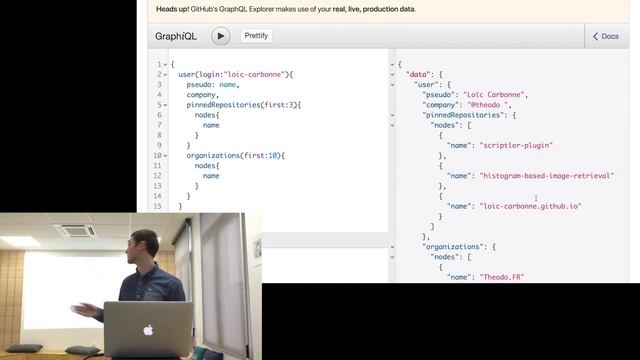Collapse the result root brace fold arrow
This screenshot has height=360, width=640.
[392, 64]
